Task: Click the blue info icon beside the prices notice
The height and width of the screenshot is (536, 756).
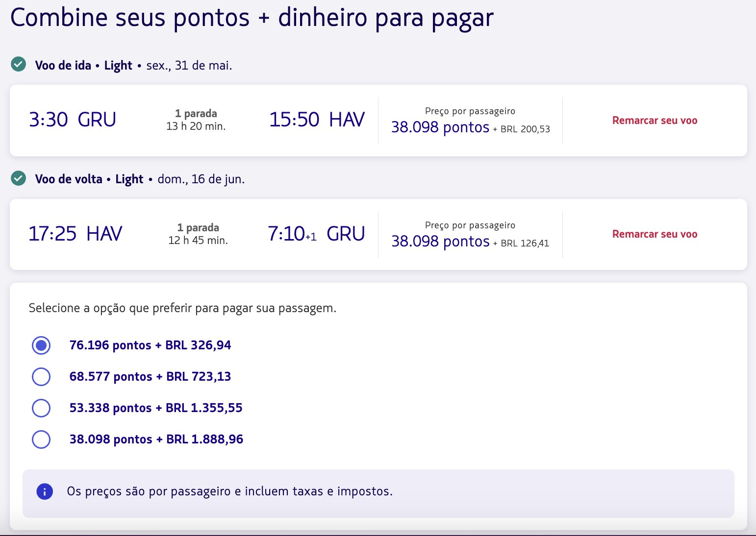Action: (45, 491)
